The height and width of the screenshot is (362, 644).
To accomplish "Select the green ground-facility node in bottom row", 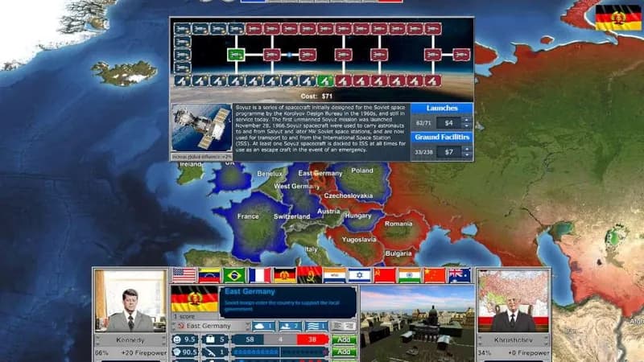I will pos(325,81).
